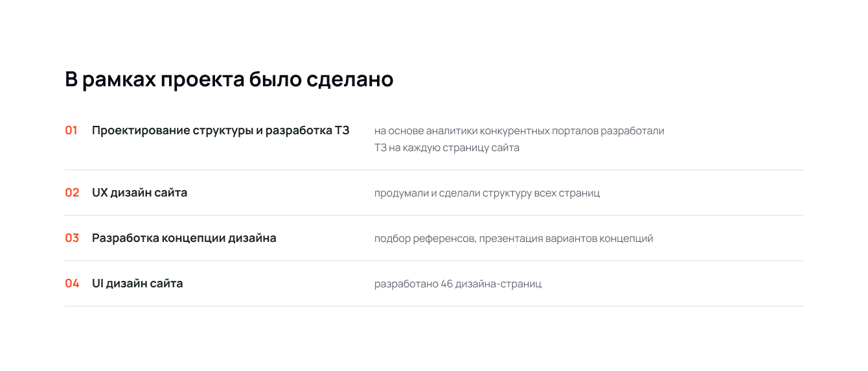Open the "UI дизайн сайта" item
Screen dimensions: 868x371
click(137, 283)
